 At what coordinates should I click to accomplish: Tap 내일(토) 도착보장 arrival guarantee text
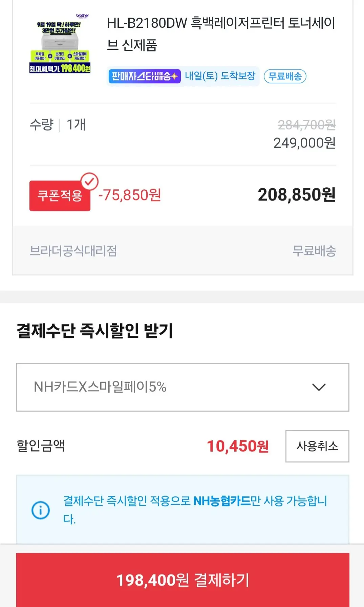click(x=220, y=76)
